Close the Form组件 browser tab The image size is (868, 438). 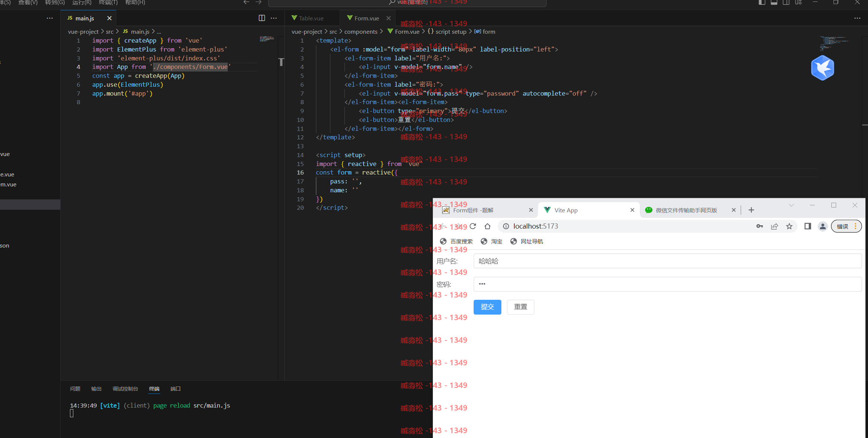(531, 210)
